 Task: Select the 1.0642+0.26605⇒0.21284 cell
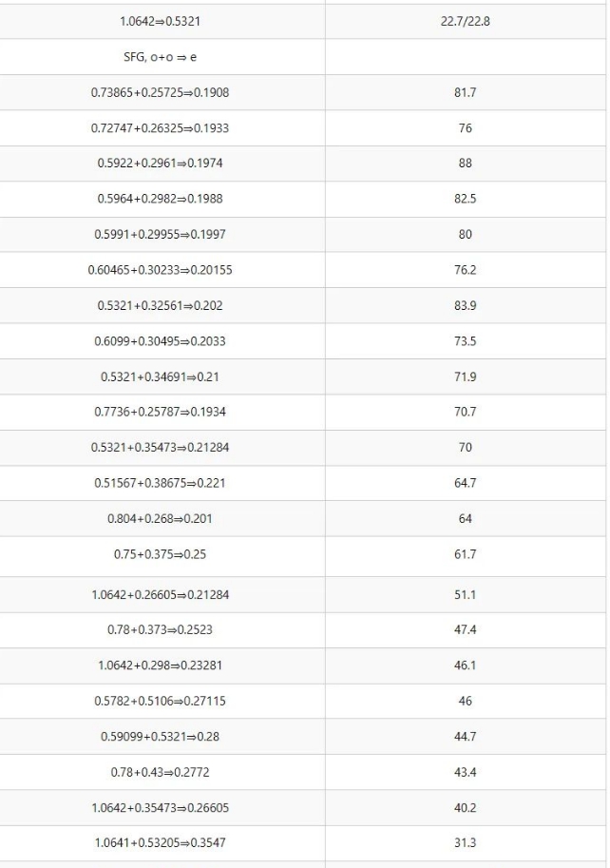pyautogui.click(x=160, y=594)
